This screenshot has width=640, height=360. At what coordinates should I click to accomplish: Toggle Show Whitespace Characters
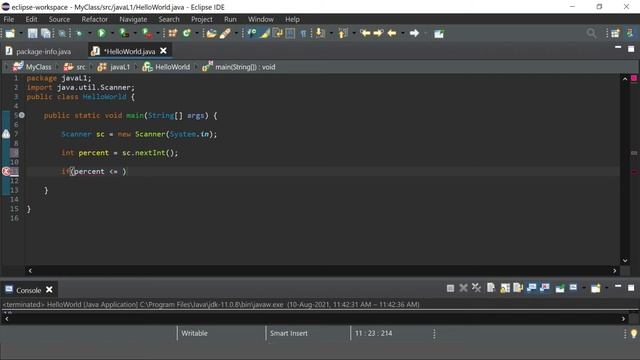303,34
